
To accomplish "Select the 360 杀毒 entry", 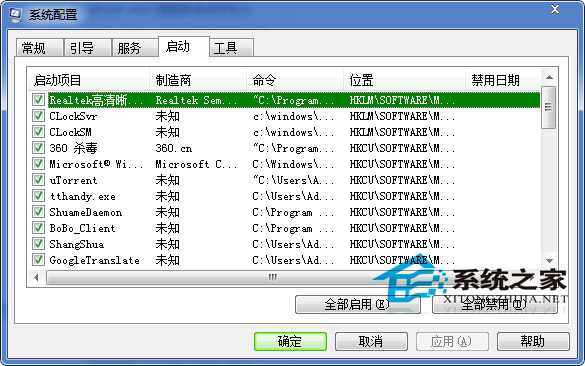I will pos(73,148).
